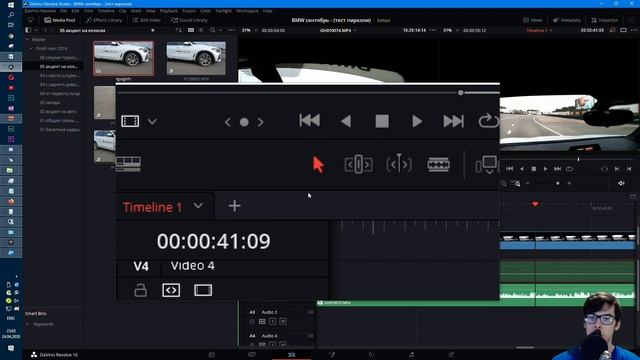Open the Edit Index panel
640x360 pixels.
point(146,20)
